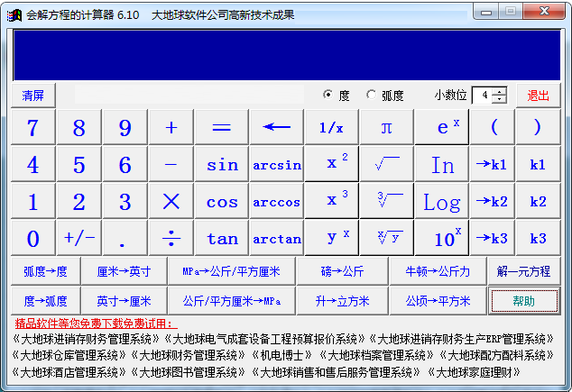Convert with 弧度→度 button

pos(46,271)
